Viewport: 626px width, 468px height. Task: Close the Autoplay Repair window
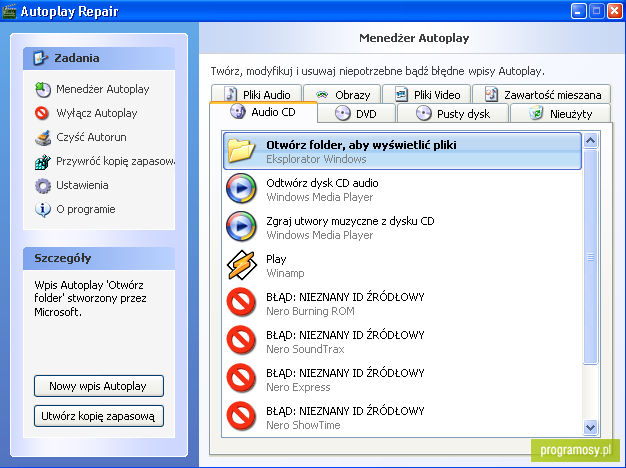[615, 11]
